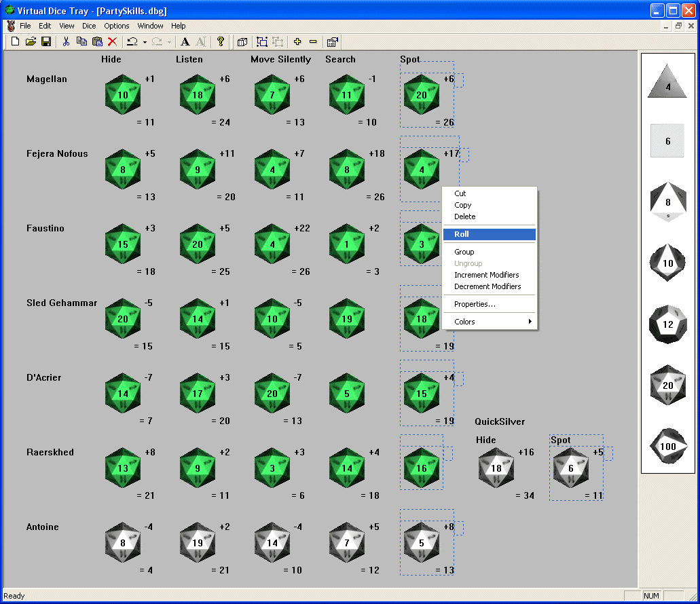Click the +22 modifier on Faustino's Move Silently
Viewport: 700px width, 604px height.
[302, 228]
